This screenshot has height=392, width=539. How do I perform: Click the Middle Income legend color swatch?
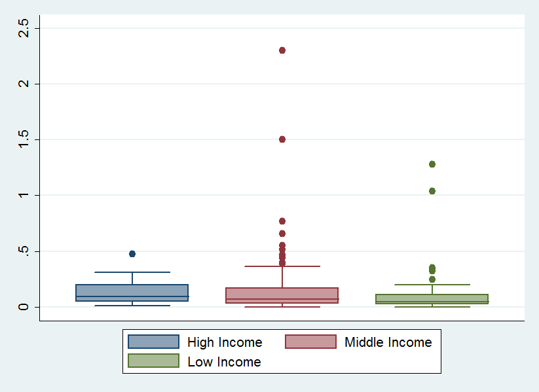(x=310, y=342)
